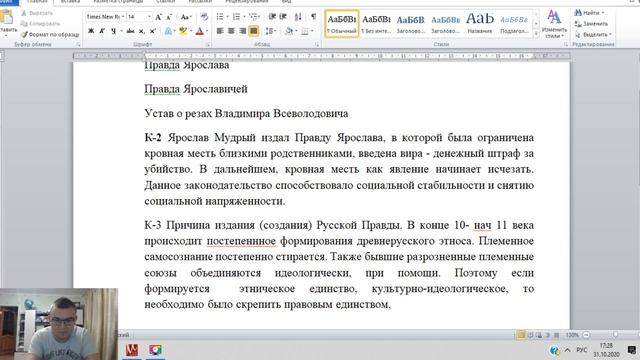The height and width of the screenshot is (360, 640).
Task: Toggle Subscript formatting
Action: tap(142, 31)
